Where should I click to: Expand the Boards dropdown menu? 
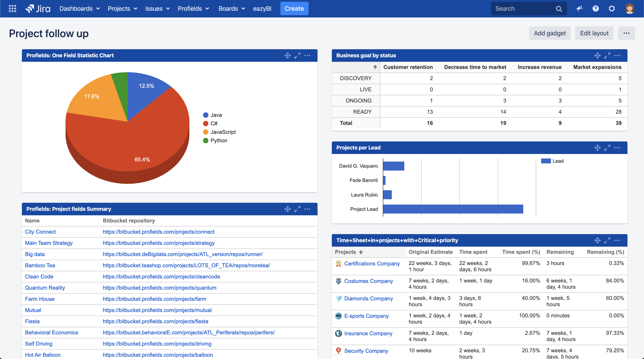pos(232,9)
